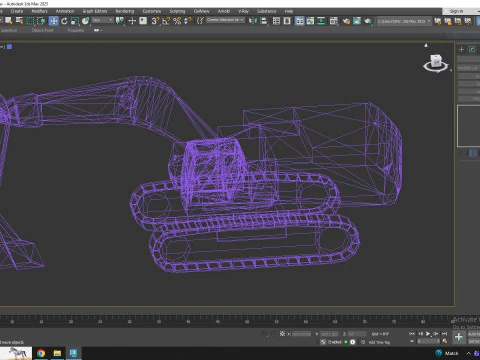Toggle Absolute/Offset transform mode icon
Screen dimensions: 480x360
282,334
